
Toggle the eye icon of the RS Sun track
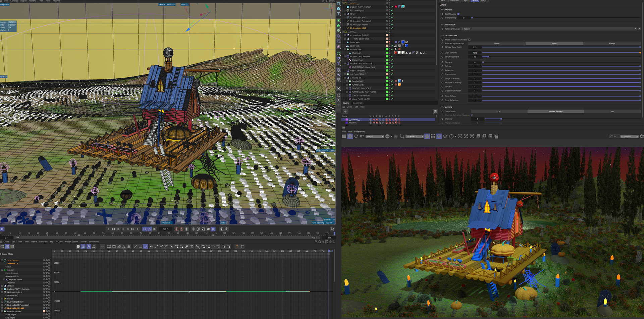[x=47, y=299]
